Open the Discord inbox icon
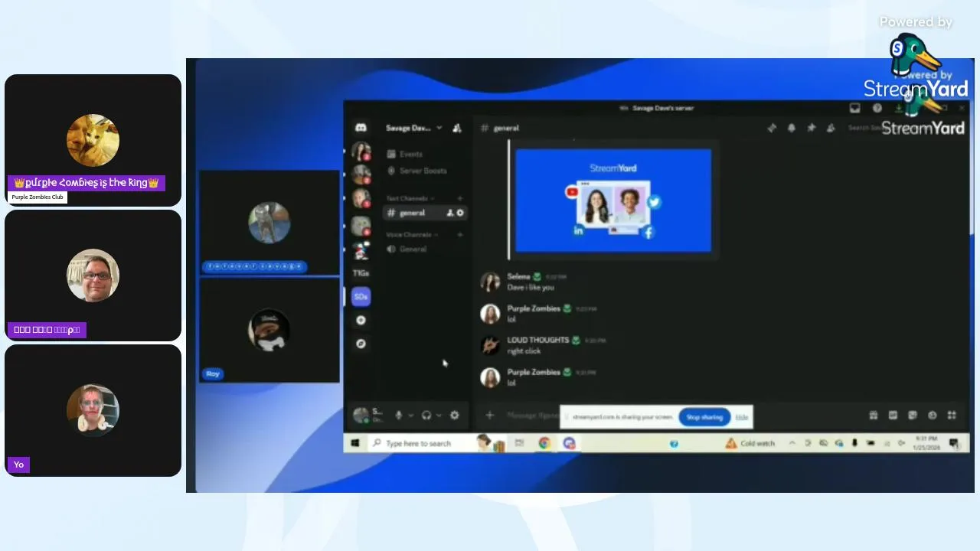Viewport: 980px width, 551px height. tap(855, 108)
